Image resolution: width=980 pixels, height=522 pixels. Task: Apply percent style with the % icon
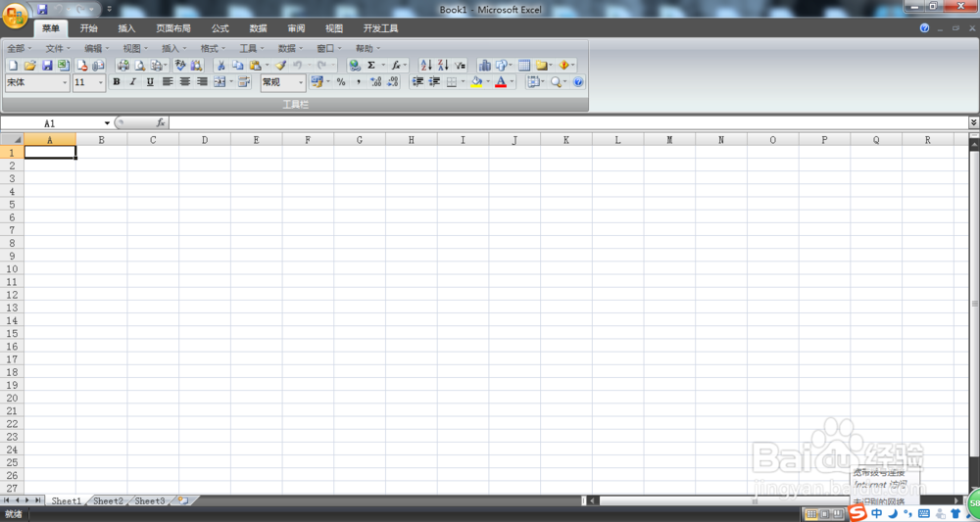pyautogui.click(x=341, y=82)
